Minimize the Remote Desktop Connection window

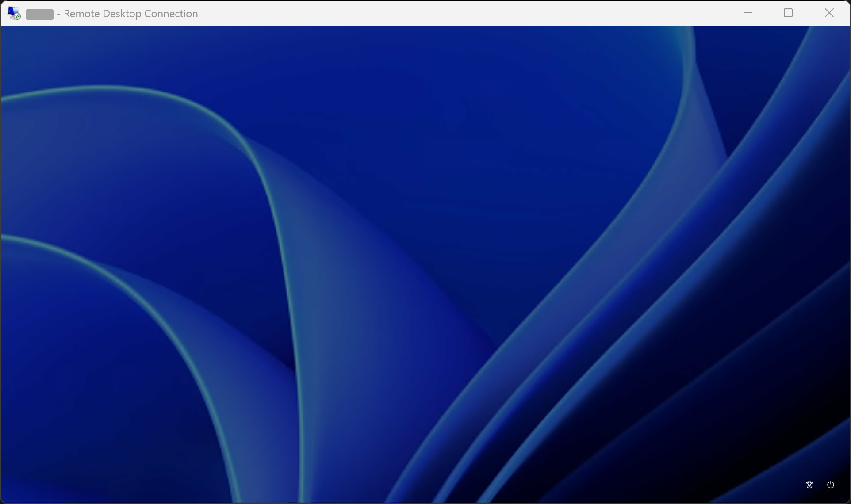[x=748, y=13]
